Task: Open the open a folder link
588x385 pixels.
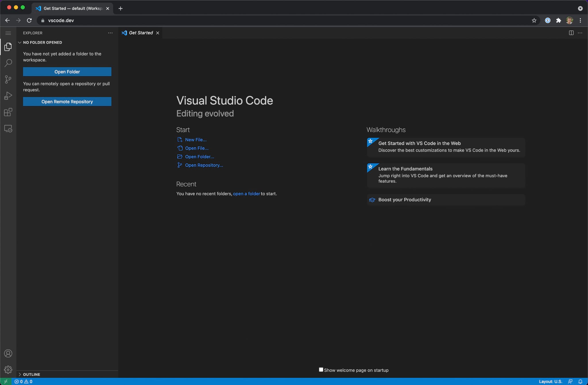Action: [246, 194]
